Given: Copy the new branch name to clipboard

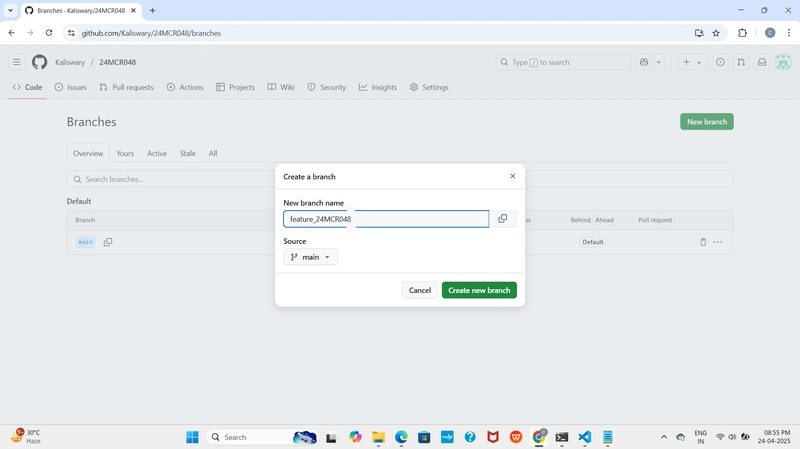Looking at the screenshot, I should 503,219.
